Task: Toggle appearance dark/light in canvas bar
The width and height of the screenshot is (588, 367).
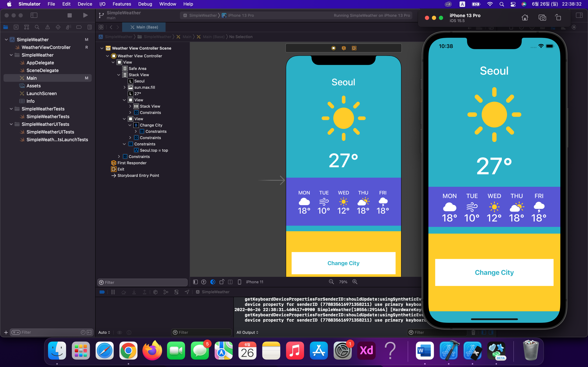Action: (x=213, y=282)
